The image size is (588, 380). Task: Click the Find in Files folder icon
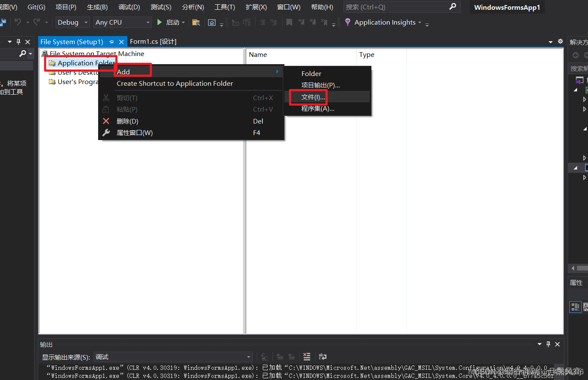point(196,22)
